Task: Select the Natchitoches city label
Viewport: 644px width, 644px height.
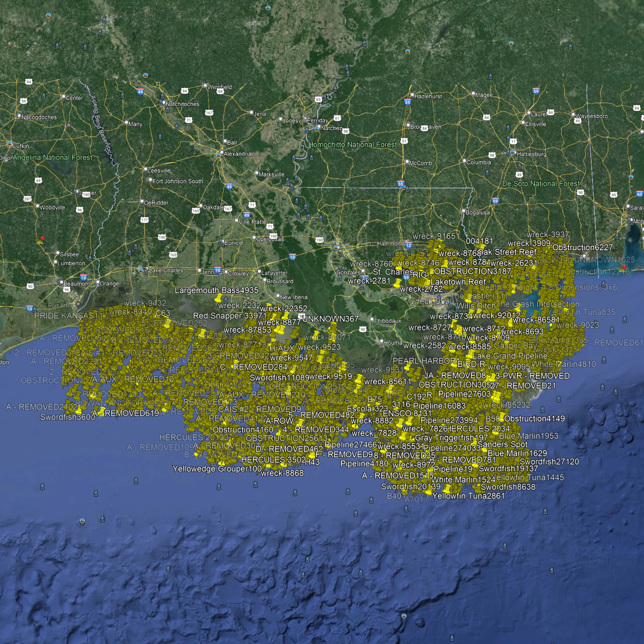Action: click(x=182, y=104)
